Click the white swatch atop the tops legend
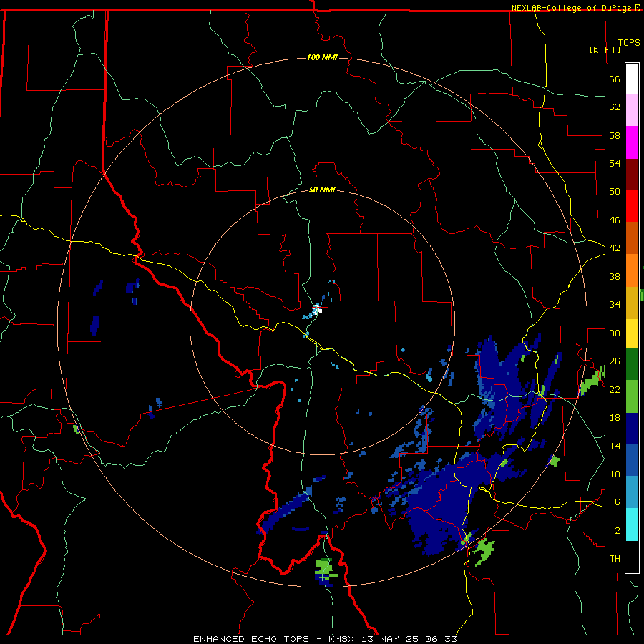Viewport: 644px width, 644px height. click(632, 79)
